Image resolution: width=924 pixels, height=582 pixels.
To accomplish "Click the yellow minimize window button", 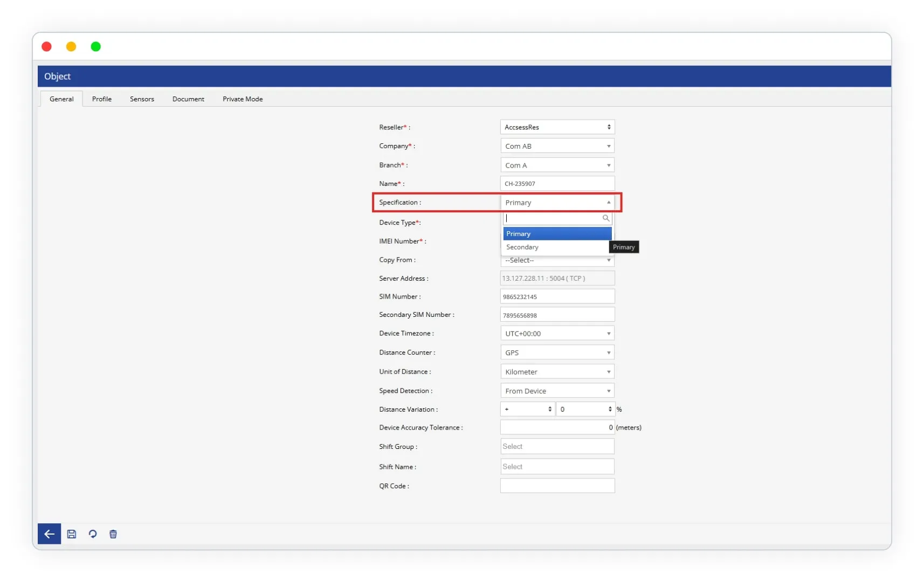I will [71, 47].
